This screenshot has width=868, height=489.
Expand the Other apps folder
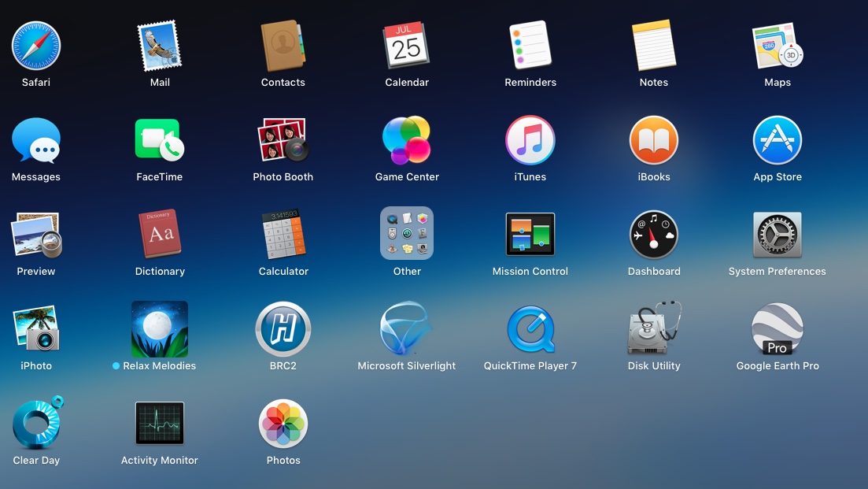(x=406, y=233)
